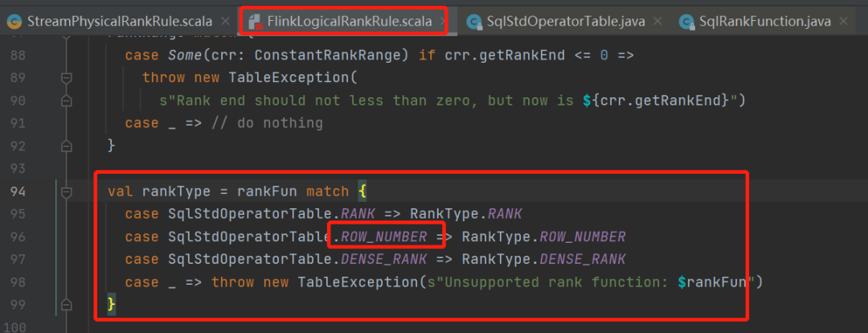Click ROW_NUMBER after SqlStdOperatorTable on line 96
This screenshot has width=868, height=333.
(x=383, y=237)
